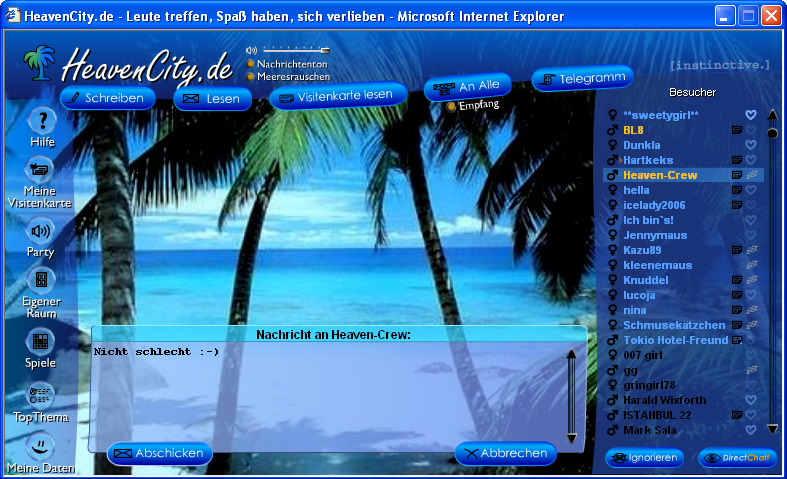Image resolution: width=787 pixels, height=479 pixels.
Task: Click the heart icon beside Dunkla
Action: (751, 145)
